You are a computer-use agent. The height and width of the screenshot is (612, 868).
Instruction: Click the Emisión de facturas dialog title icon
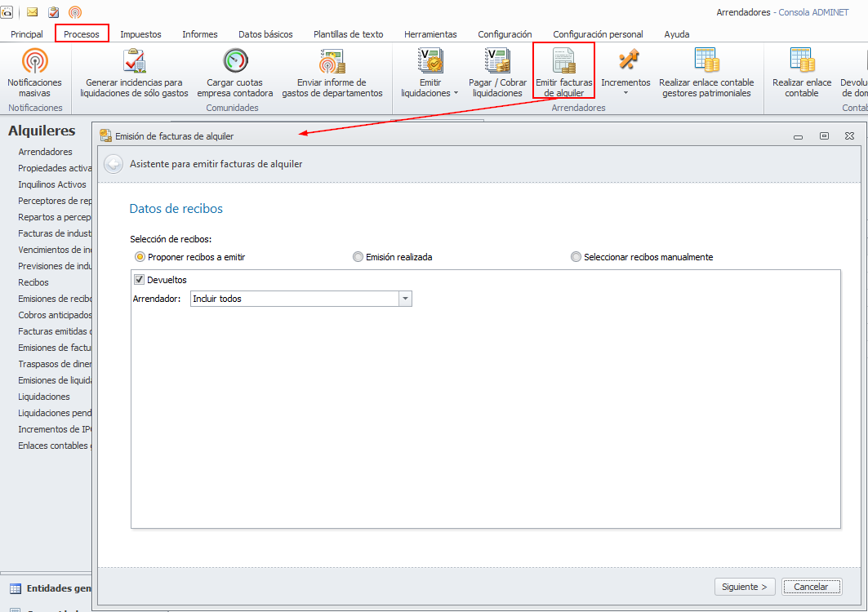point(105,135)
